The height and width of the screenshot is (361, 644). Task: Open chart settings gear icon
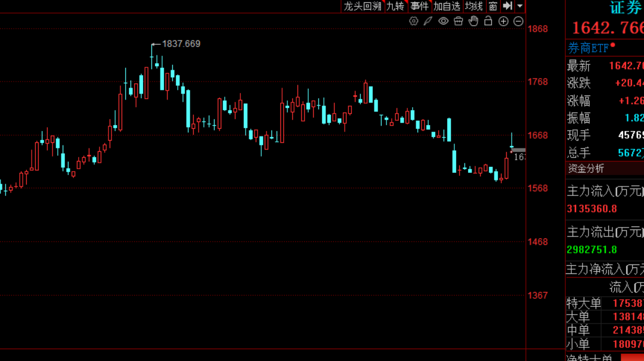point(413,21)
